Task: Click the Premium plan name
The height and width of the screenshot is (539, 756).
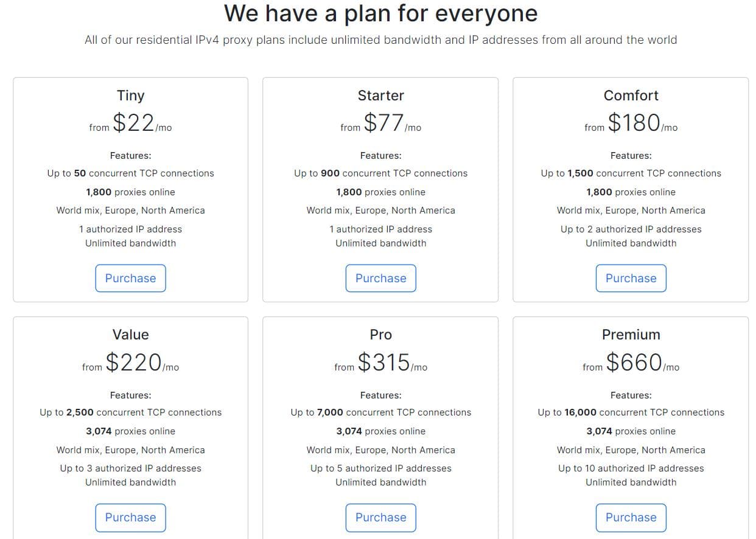Action: (x=631, y=335)
